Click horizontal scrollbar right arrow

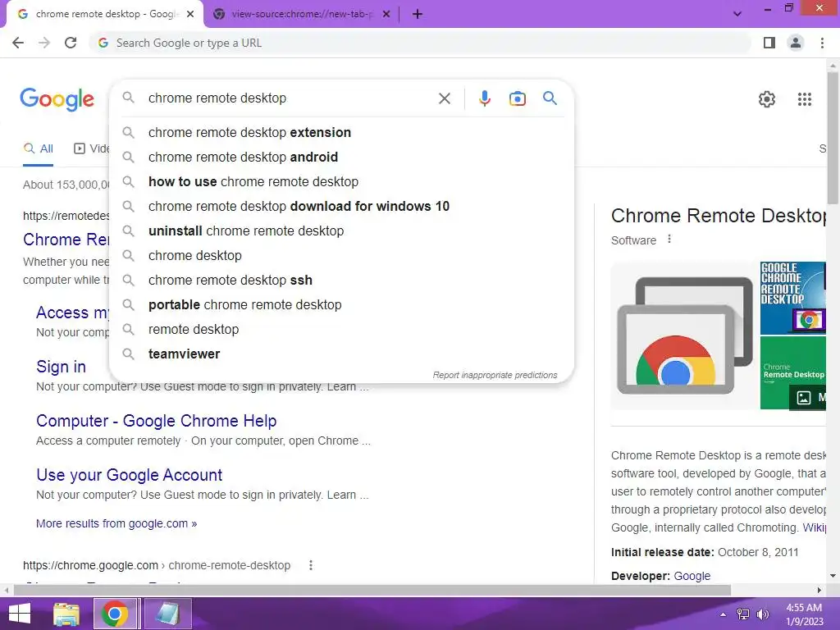(819, 590)
